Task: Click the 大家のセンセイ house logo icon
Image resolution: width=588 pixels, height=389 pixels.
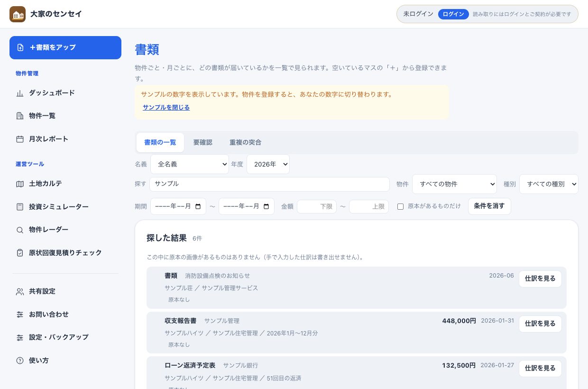Action: tap(18, 14)
